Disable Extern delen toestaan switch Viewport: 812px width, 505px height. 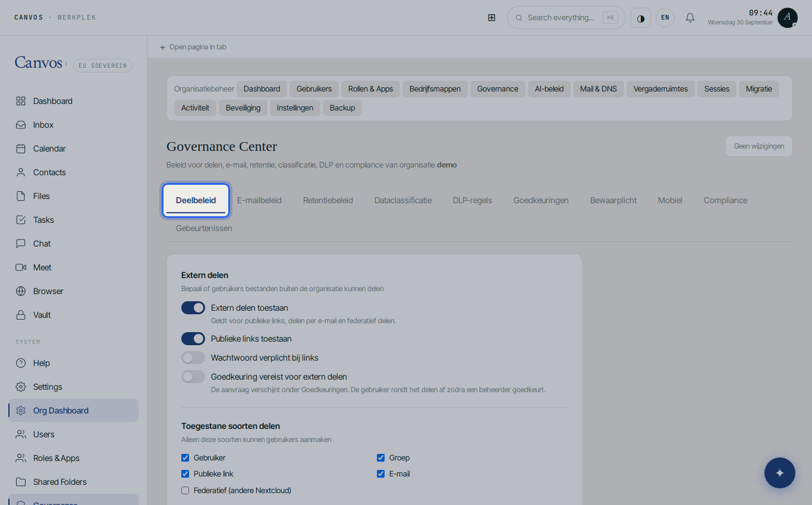[x=193, y=308]
